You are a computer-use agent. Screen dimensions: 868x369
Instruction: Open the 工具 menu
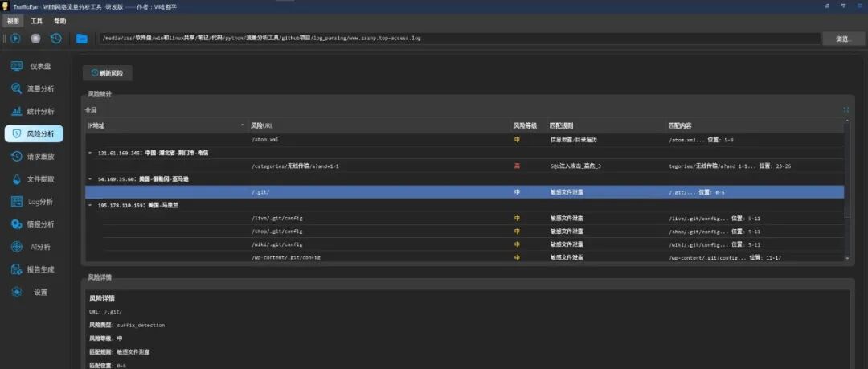(x=36, y=21)
